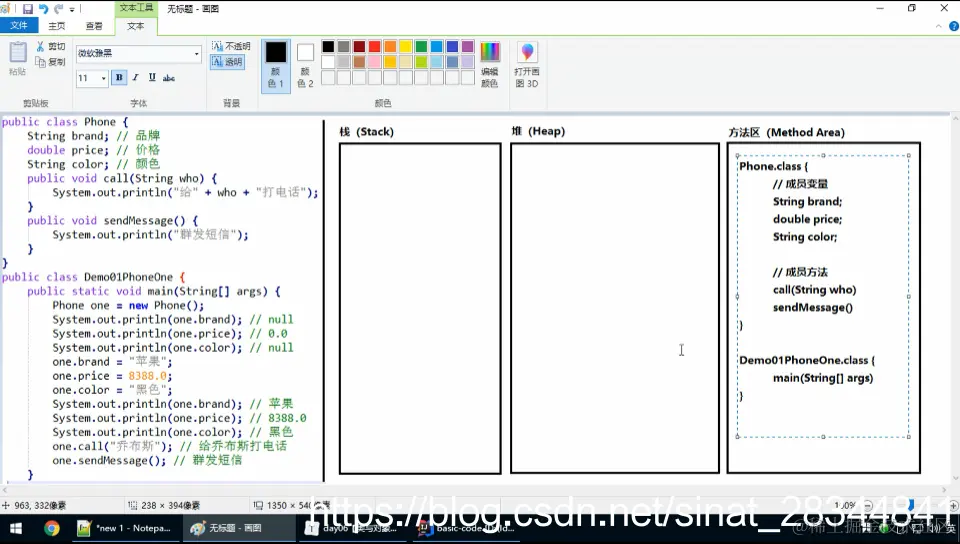Click the blue Help question mark icon

point(954,26)
